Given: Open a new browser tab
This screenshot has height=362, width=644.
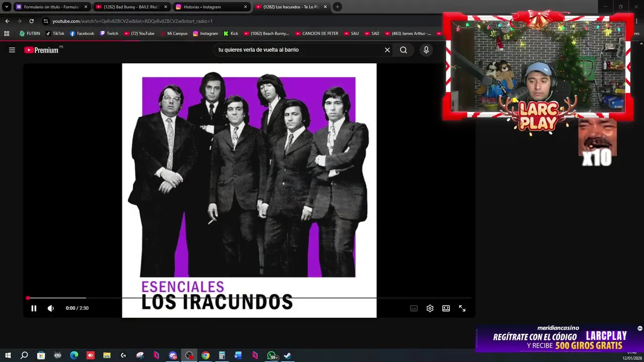Looking at the screenshot, I should coord(337,7).
